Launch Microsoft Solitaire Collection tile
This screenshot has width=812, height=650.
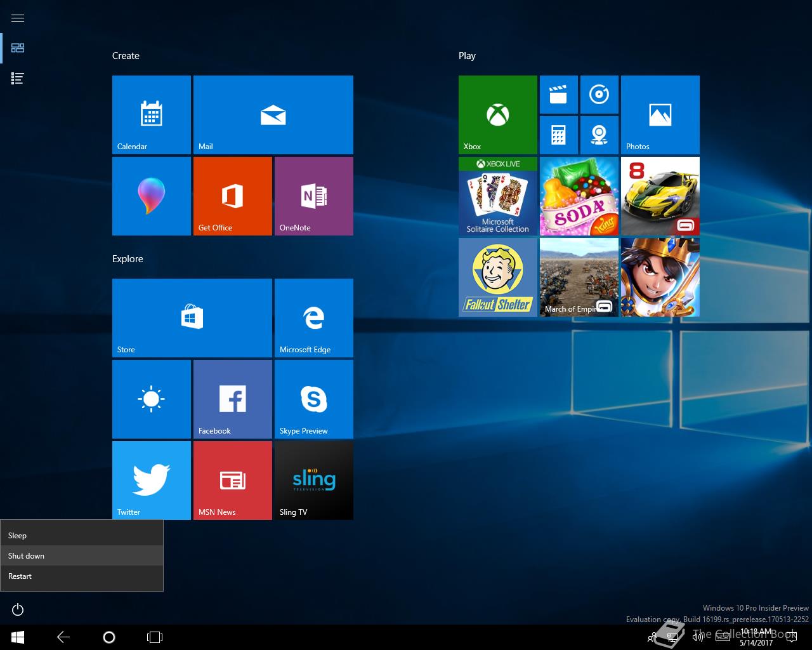pos(498,196)
